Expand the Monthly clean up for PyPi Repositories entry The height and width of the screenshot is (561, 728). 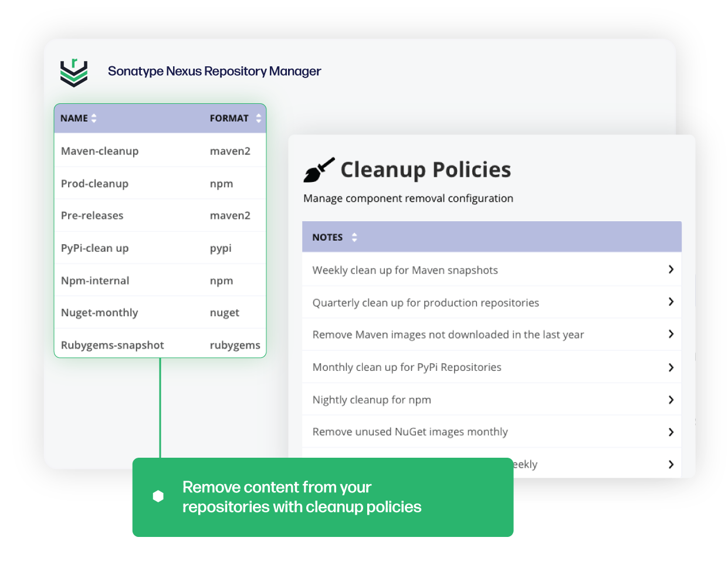click(671, 367)
